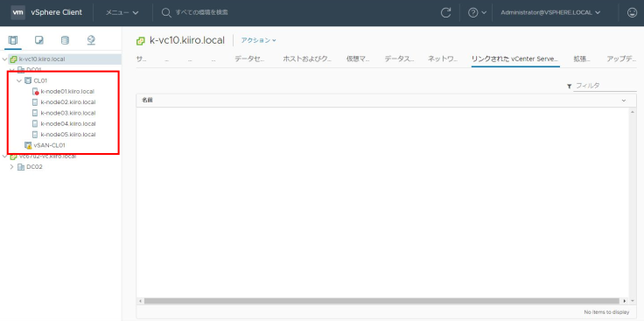
Task: Select host k-node05.kiiro.local
Action: pos(67,134)
